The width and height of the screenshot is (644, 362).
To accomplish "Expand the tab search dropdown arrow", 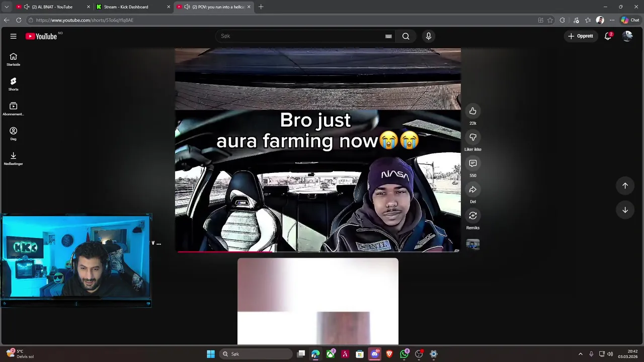I will pyautogui.click(x=7, y=7).
